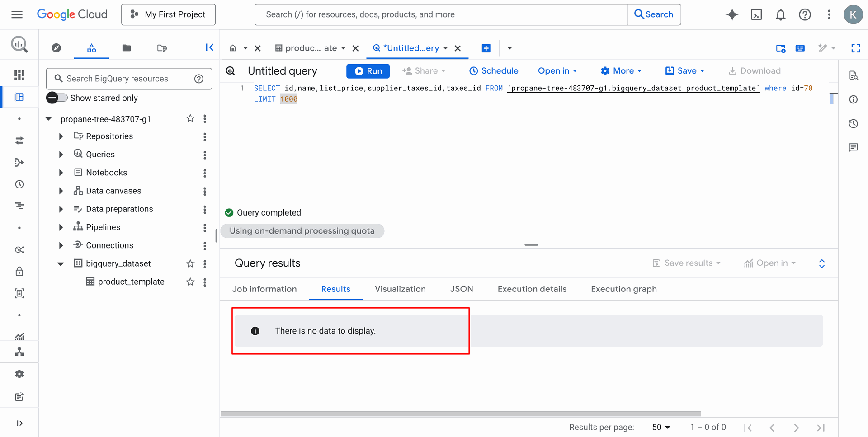Switch to Visualization tab
Image resolution: width=868 pixels, height=437 pixels.
click(400, 289)
